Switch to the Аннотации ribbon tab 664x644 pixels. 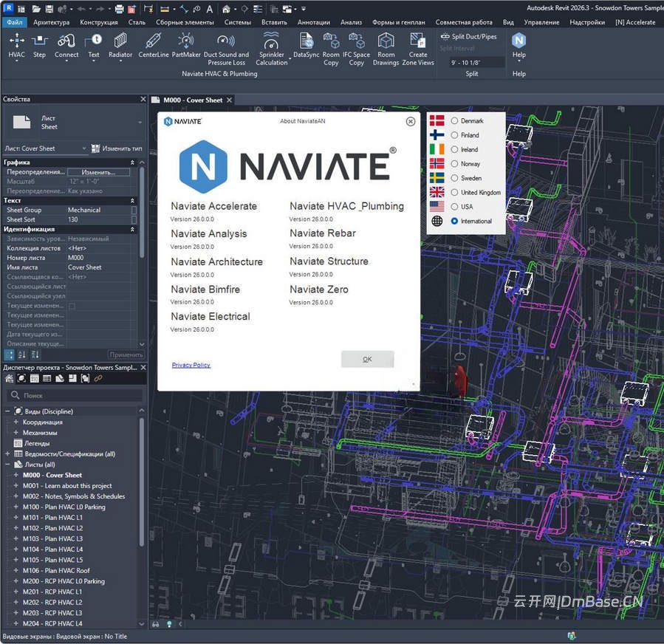coord(313,22)
